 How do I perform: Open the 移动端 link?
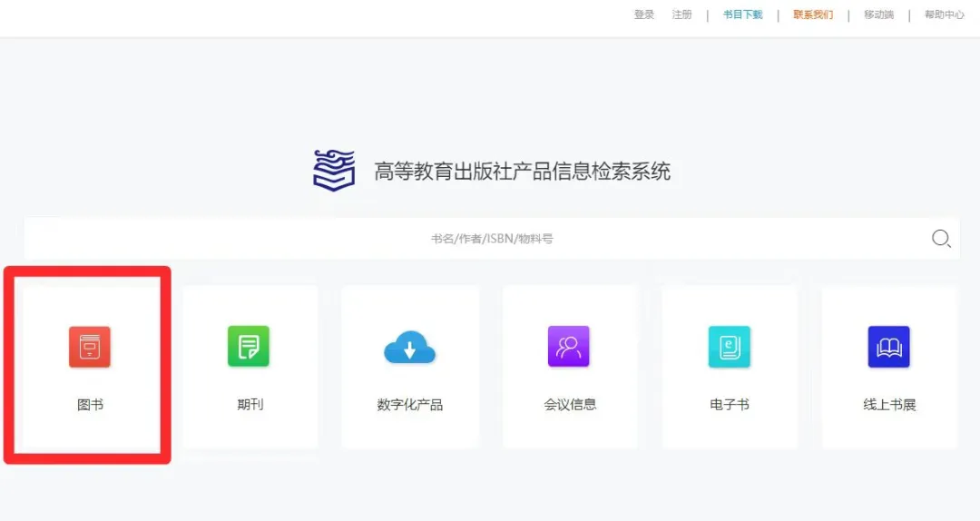click(x=878, y=15)
